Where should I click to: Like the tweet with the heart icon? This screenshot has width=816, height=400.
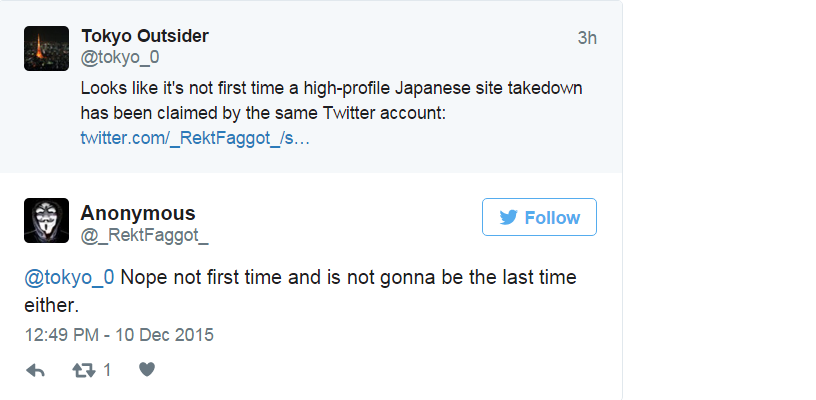[146, 370]
